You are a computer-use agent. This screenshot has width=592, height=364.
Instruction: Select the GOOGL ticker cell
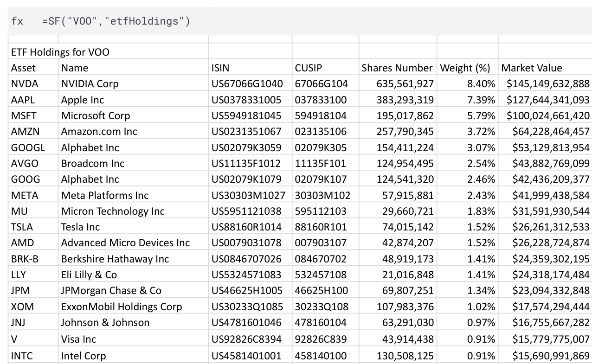coord(33,147)
